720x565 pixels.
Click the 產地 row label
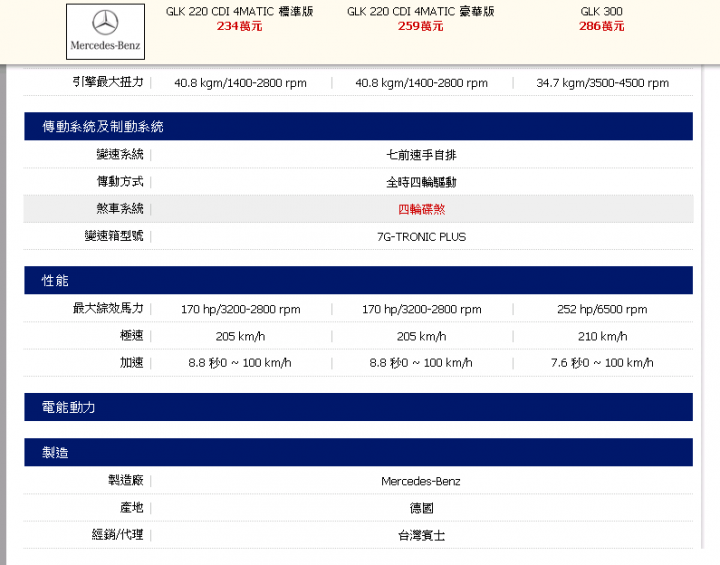tap(132, 508)
